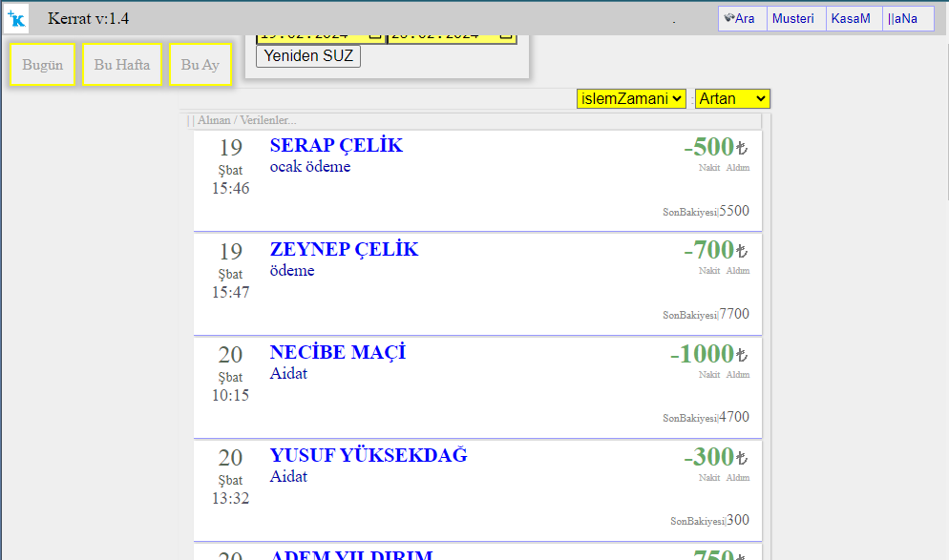
Task: Open customer ZEYNEP ÇELİK
Action: [x=344, y=250]
